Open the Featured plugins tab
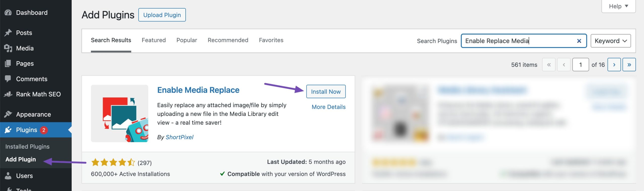 pos(154,40)
